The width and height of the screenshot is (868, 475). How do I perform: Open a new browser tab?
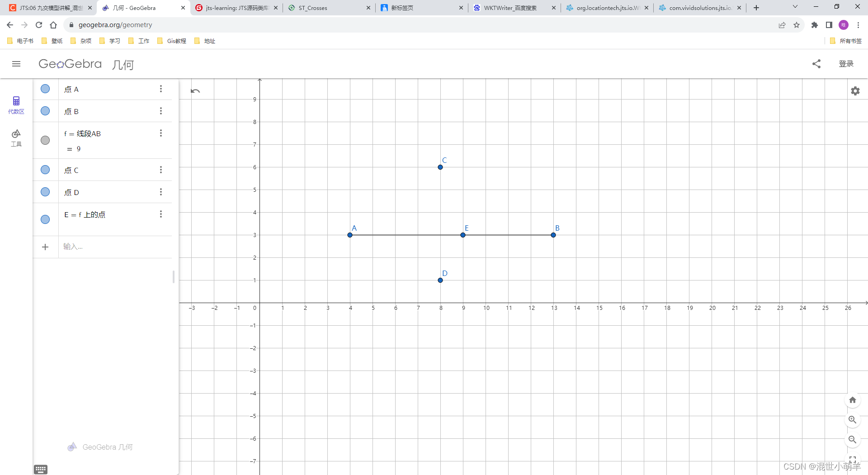tap(756, 8)
